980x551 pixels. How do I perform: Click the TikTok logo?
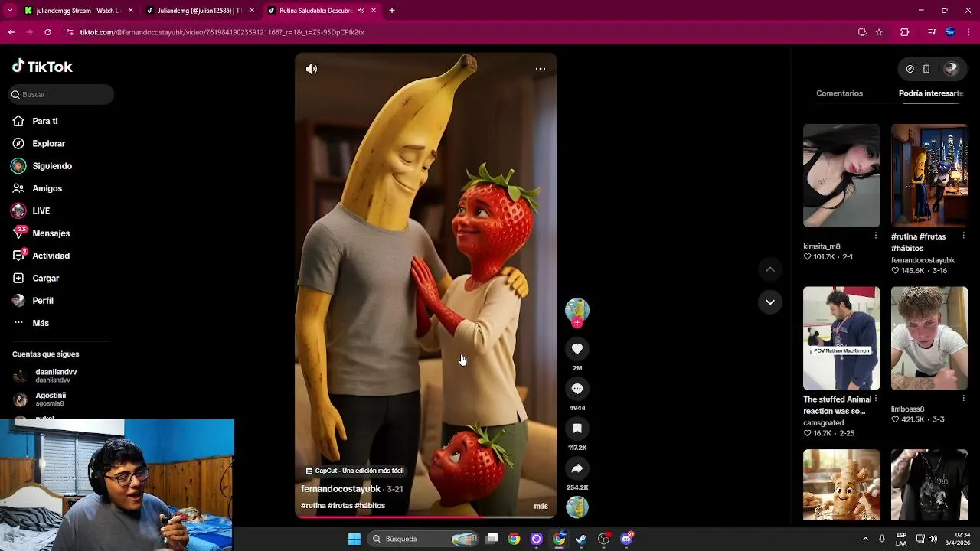[42, 67]
